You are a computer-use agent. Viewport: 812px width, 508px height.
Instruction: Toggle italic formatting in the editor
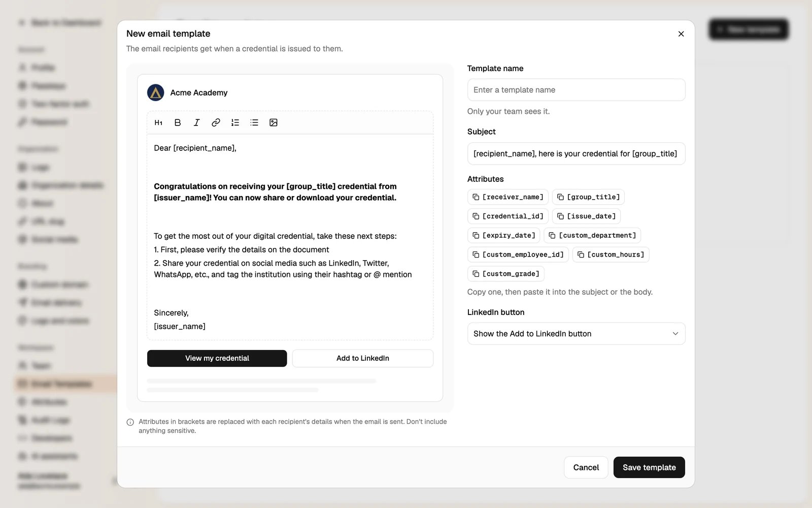[196, 122]
